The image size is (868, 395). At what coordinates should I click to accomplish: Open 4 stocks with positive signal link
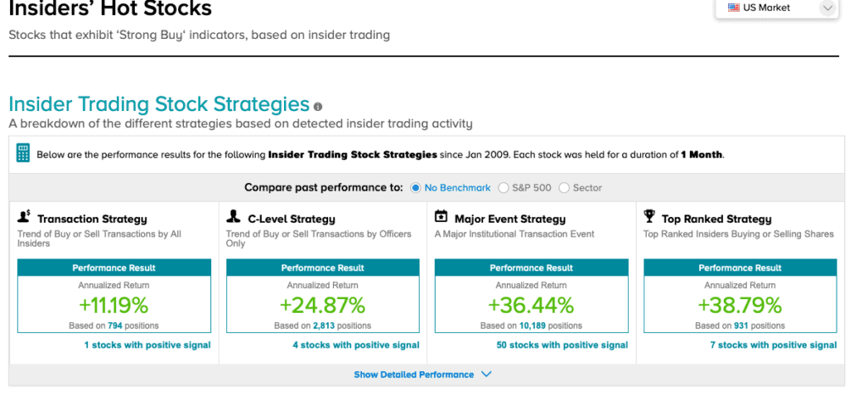click(x=356, y=345)
